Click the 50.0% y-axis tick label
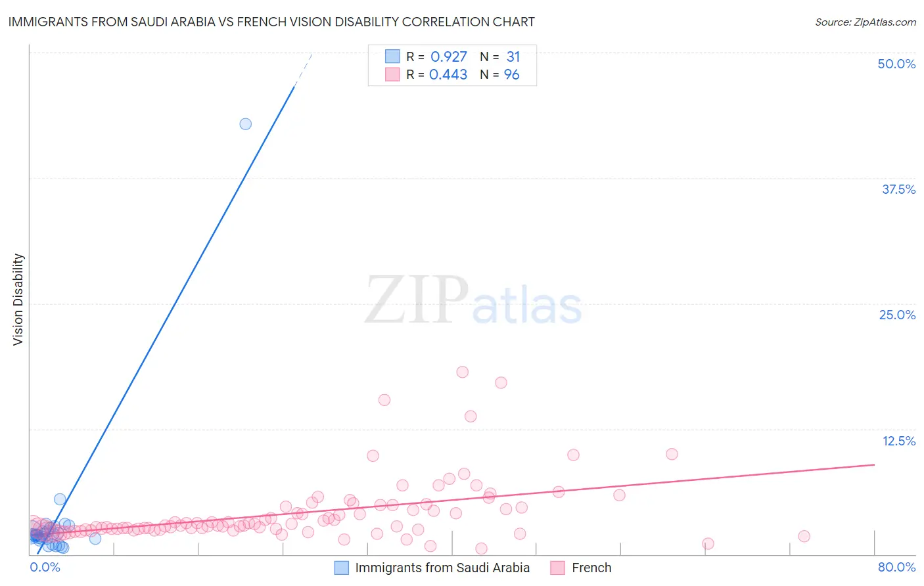The image size is (924, 586). pyautogui.click(x=896, y=64)
